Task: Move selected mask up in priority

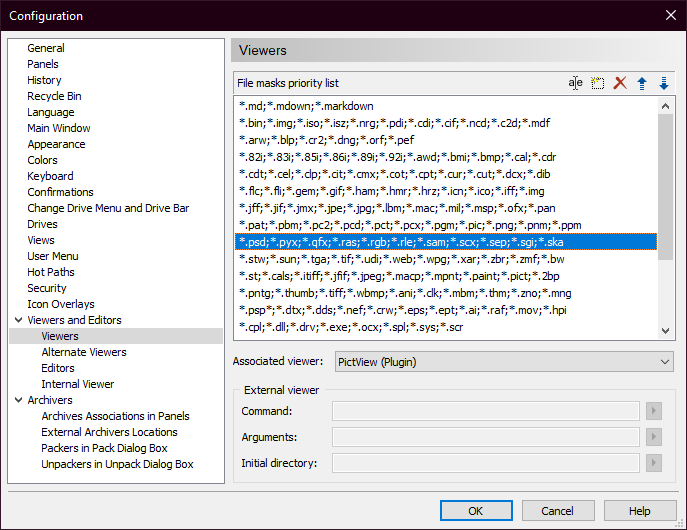Action: (x=642, y=83)
